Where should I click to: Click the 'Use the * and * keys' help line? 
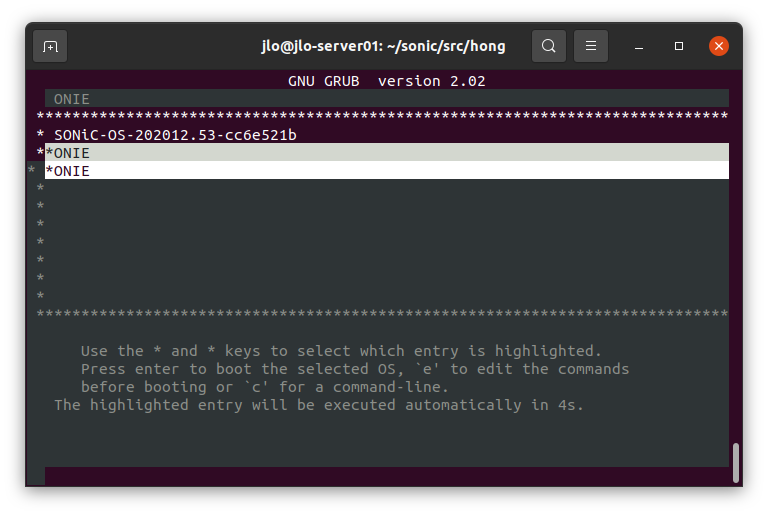click(341, 351)
